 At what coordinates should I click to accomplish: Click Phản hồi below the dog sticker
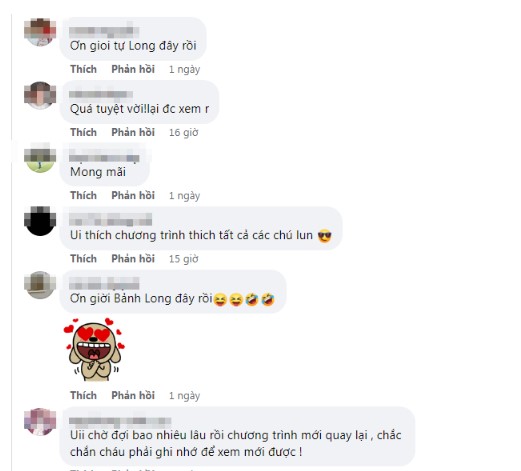[133, 395]
